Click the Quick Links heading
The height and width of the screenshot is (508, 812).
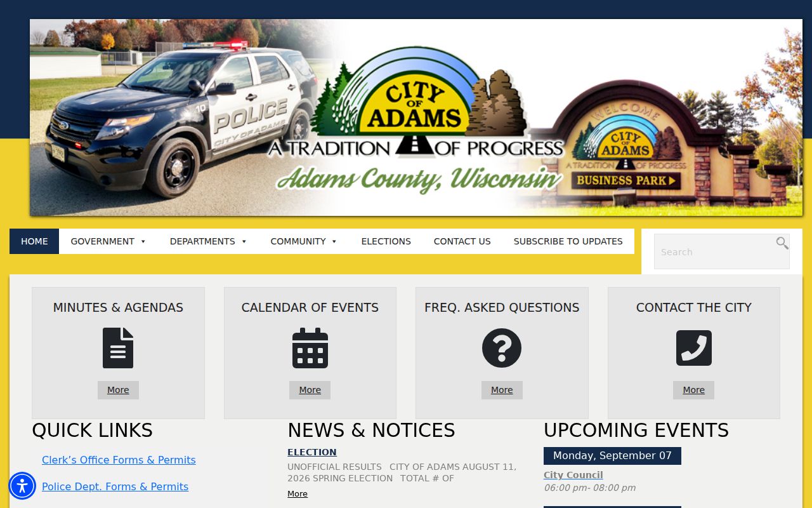pos(92,431)
